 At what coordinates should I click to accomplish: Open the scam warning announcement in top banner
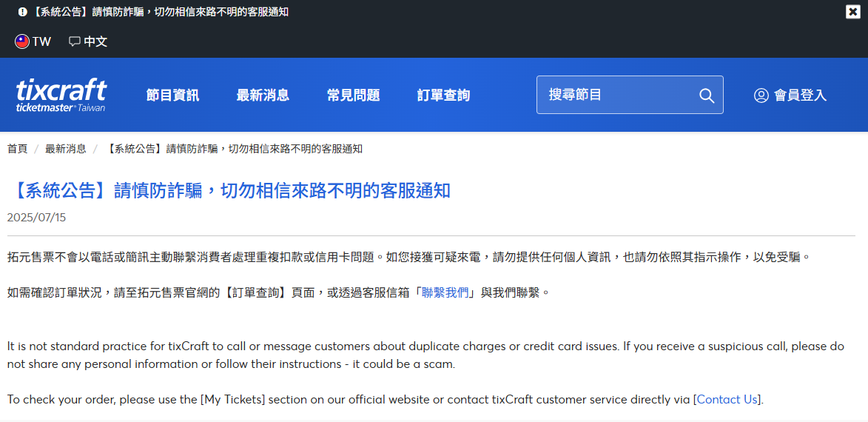coord(160,12)
